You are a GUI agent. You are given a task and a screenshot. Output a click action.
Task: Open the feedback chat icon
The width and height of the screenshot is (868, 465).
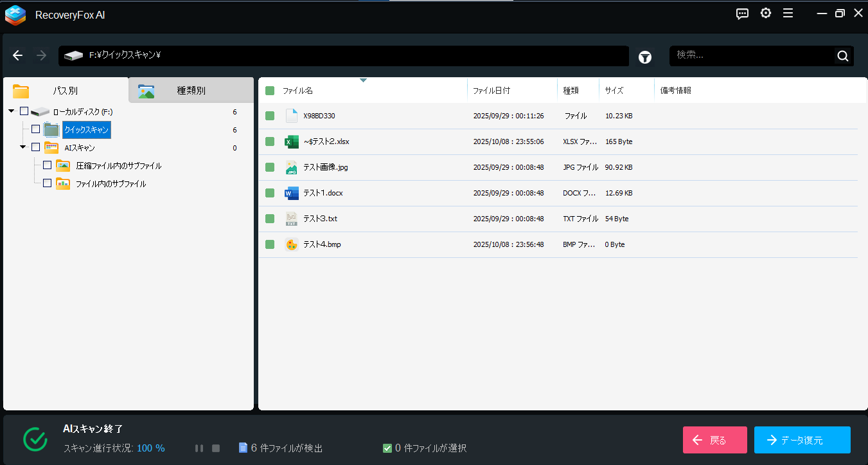742,14
